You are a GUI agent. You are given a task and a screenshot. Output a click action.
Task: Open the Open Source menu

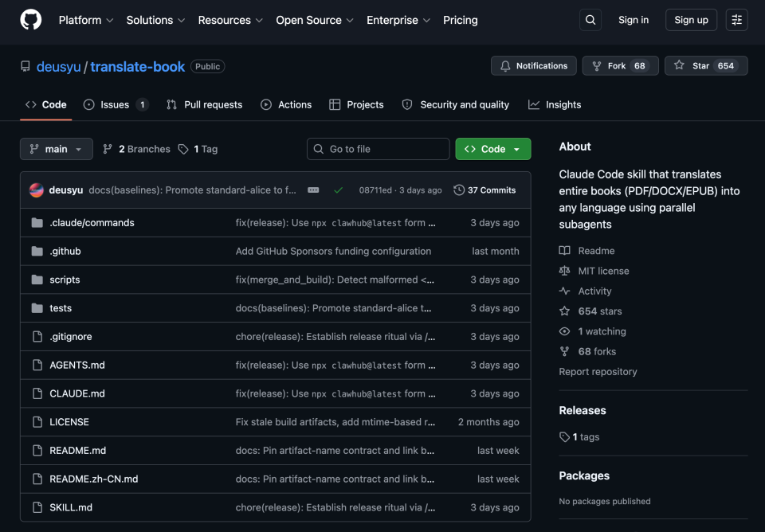tap(315, 20)
